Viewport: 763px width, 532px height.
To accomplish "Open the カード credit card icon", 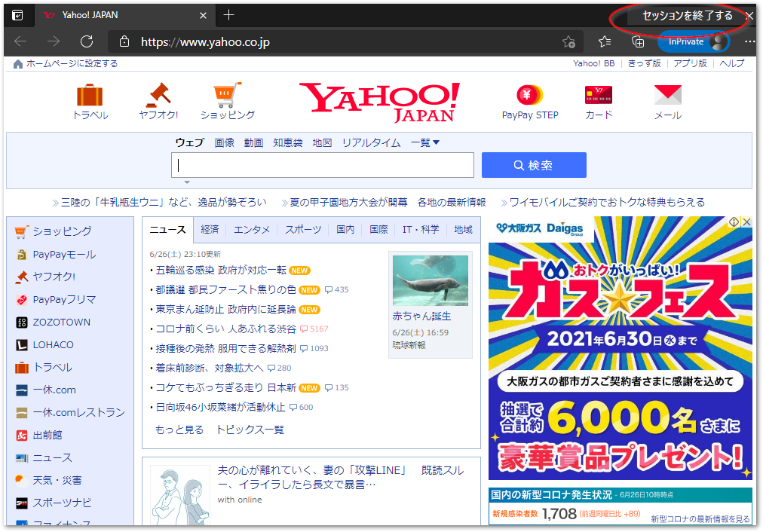I will pos(599,95).
